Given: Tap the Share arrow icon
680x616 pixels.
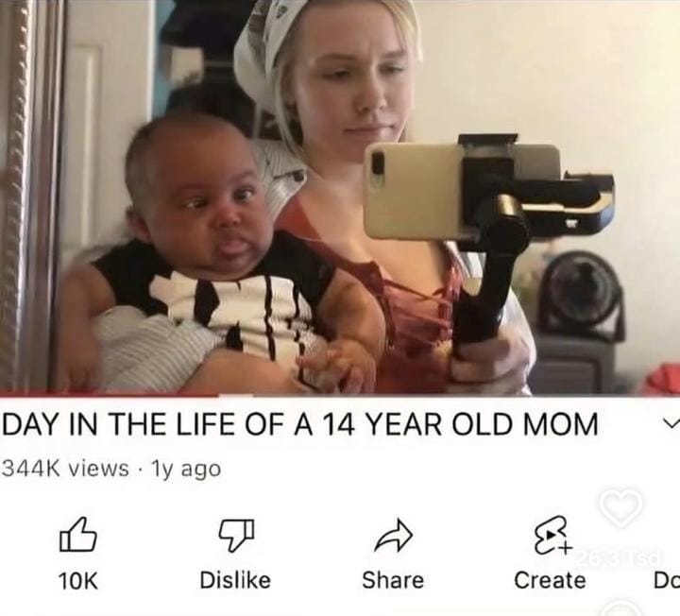Looking at the screenshot, I should point(394,535).
